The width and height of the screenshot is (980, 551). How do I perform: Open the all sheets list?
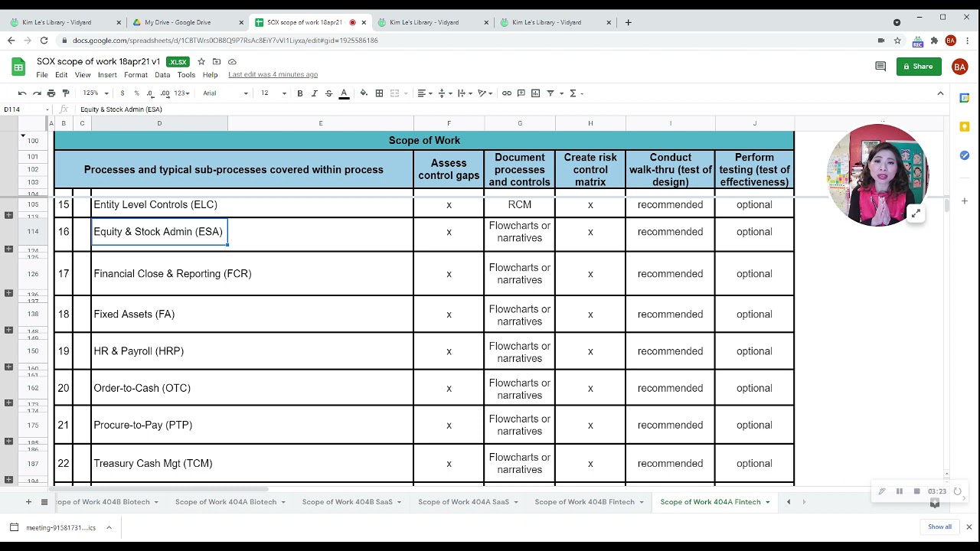pyautogui.click(x=44, y=502)
